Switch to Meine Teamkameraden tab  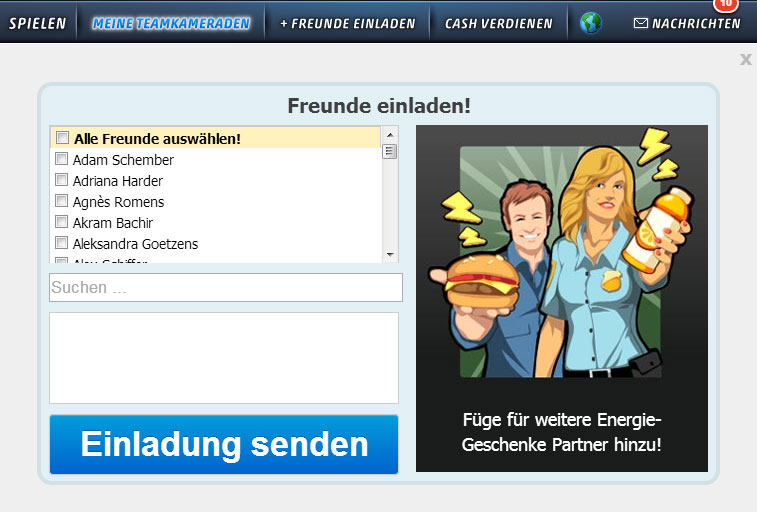coord(171,23)
